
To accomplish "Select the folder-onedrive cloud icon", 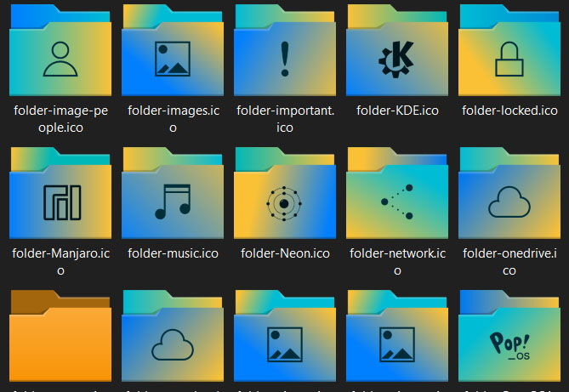I will pos(509,196).
